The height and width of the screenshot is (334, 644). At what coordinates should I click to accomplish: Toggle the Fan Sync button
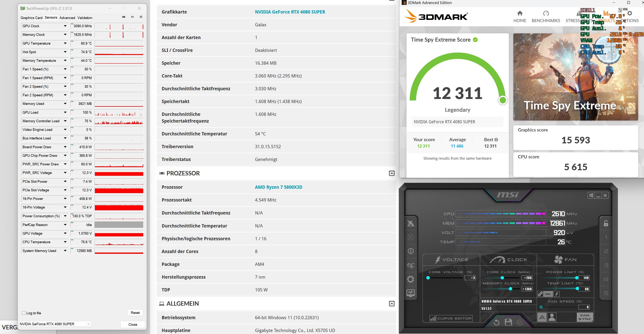pyautogui.click(x=585, y=317)
